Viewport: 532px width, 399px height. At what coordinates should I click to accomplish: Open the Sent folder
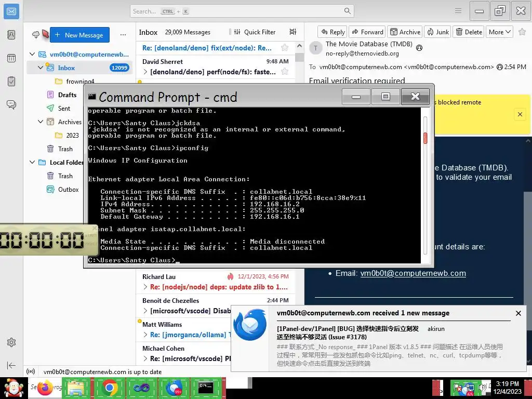coord(64,108)
